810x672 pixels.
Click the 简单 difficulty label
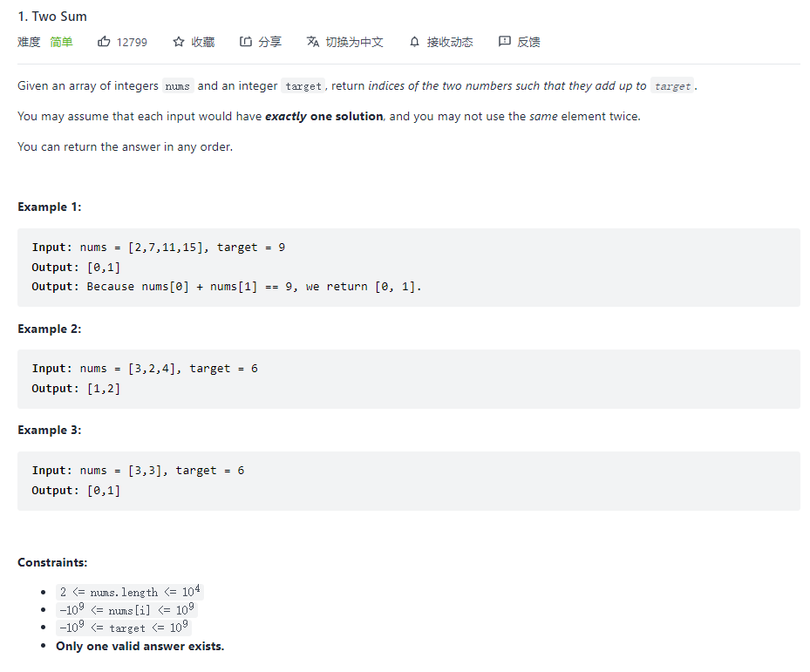(62, 42)
